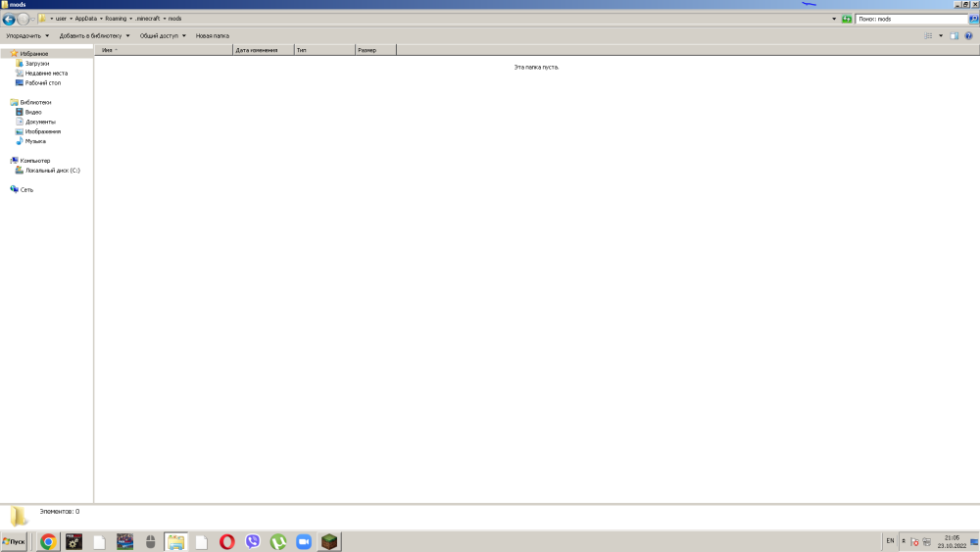Image resolution: width=980 pixels, height=552 pixels.
Task: Open the Музыка library
Action: pos(35,141)
